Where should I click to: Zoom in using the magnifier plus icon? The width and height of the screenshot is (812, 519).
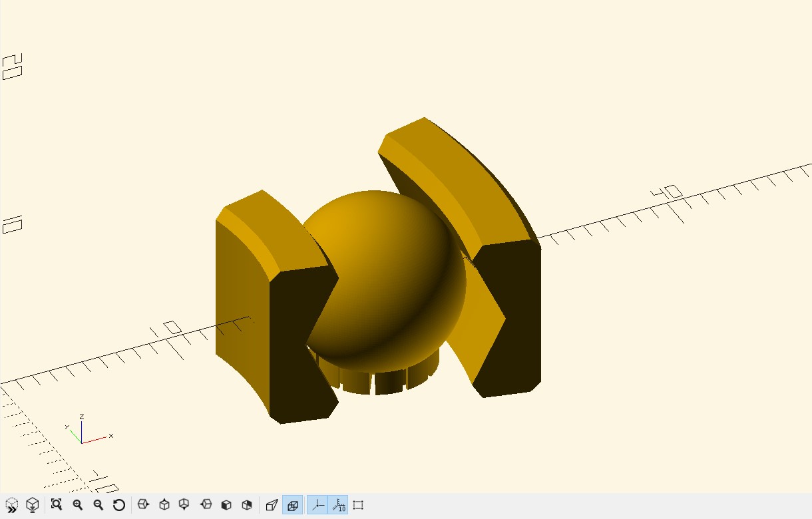click(78, 505)
